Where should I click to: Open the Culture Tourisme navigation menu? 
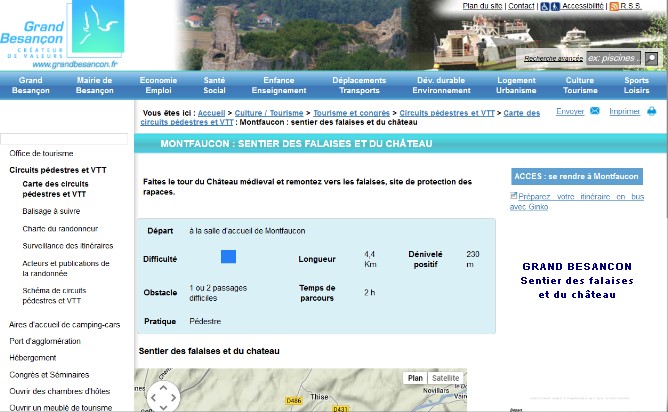point(579,84)
